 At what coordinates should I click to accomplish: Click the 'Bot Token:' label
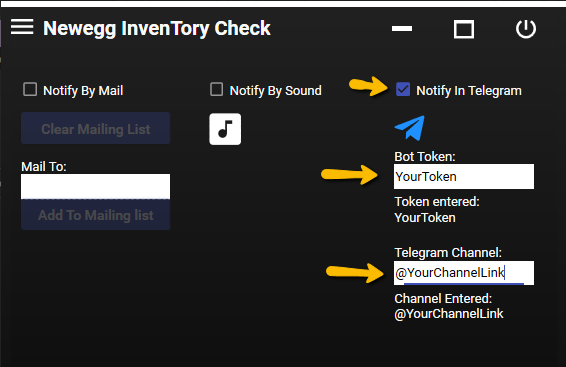(425, 157)
